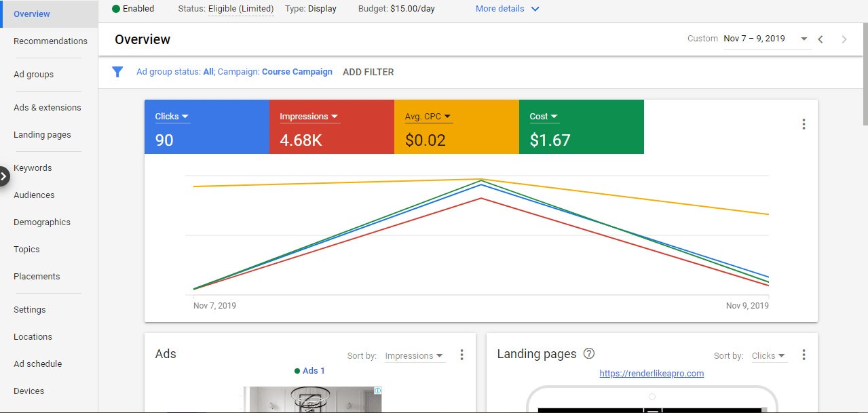Open Landing pages in the sidebar

(42, 135)
